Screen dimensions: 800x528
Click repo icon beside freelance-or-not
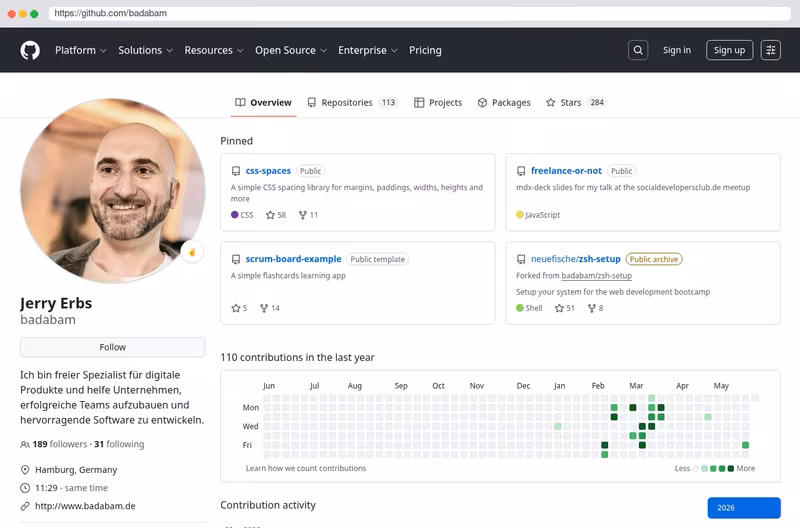(x=521, y=171)
